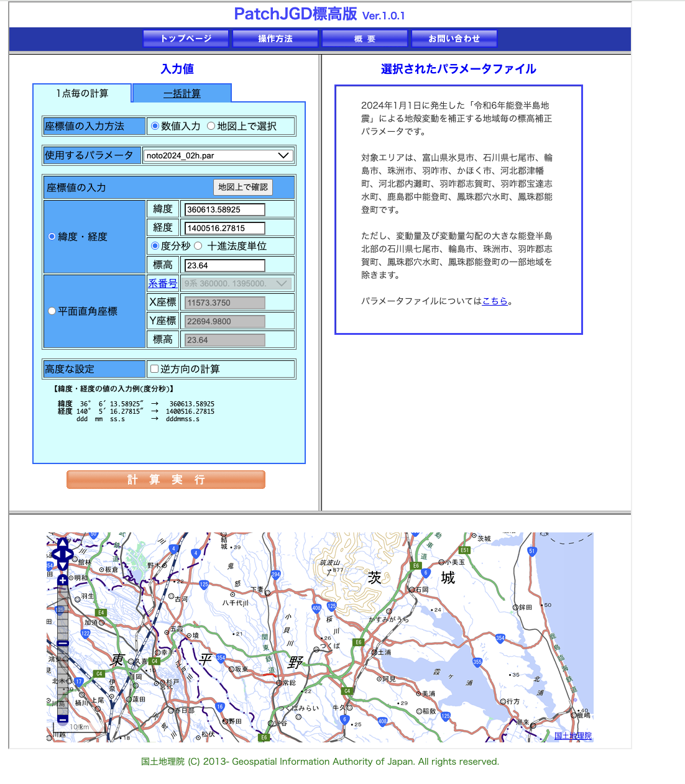Switch to the 一括計算 tab

tap(182, 94)
